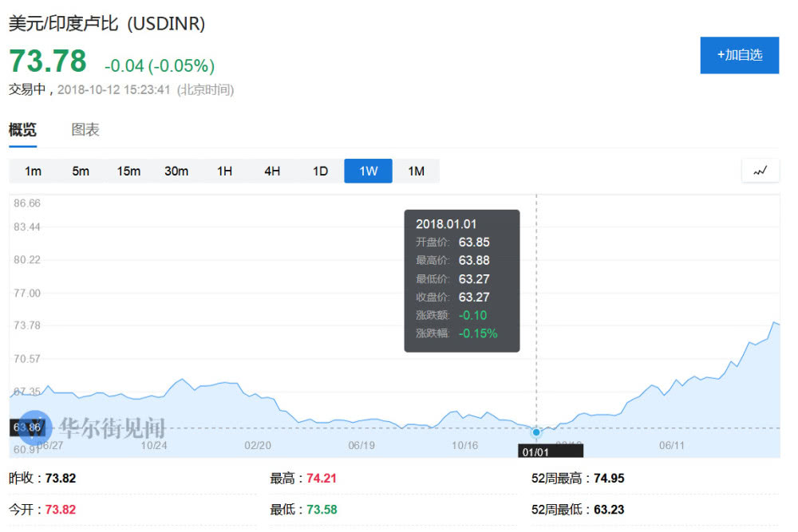Select the 5m timeframe
This screenshot has width=798, height=532.
click(81, 171)
